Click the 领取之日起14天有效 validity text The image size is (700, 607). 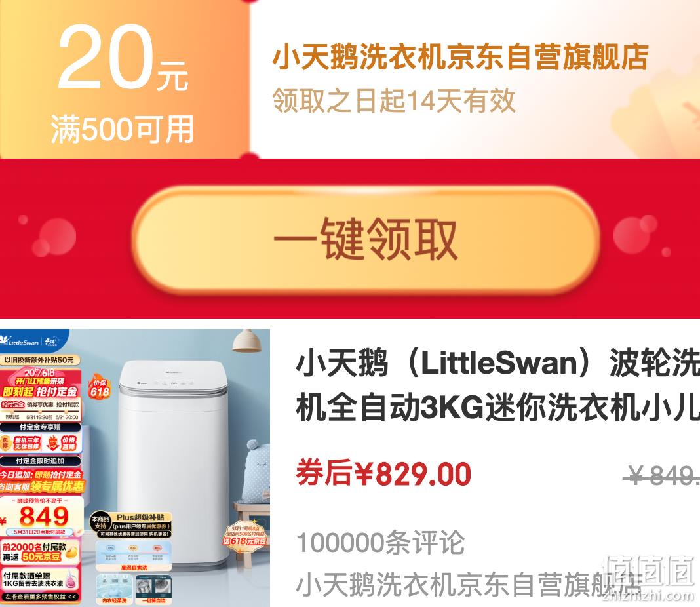coord(394,100)
